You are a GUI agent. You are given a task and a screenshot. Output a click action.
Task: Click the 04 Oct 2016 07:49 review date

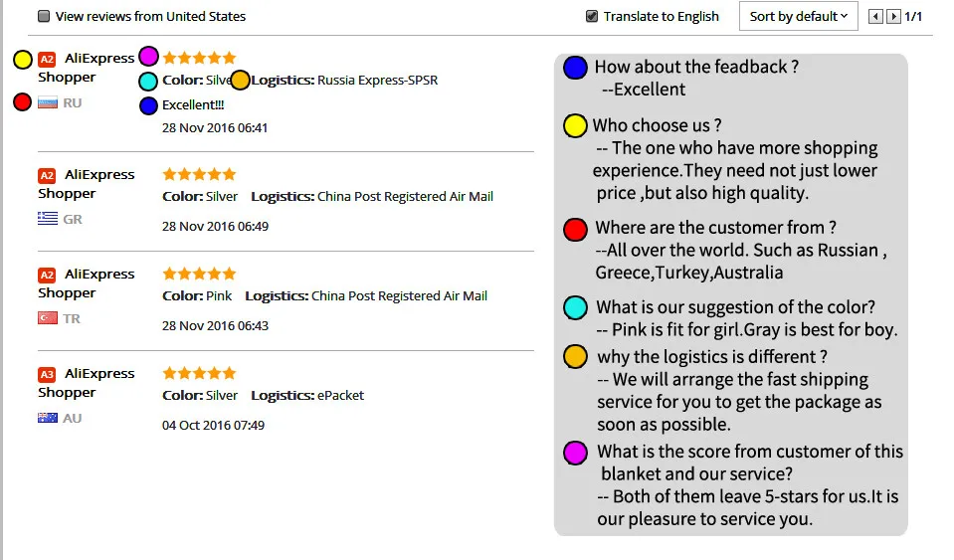click(x=214, y=425)
